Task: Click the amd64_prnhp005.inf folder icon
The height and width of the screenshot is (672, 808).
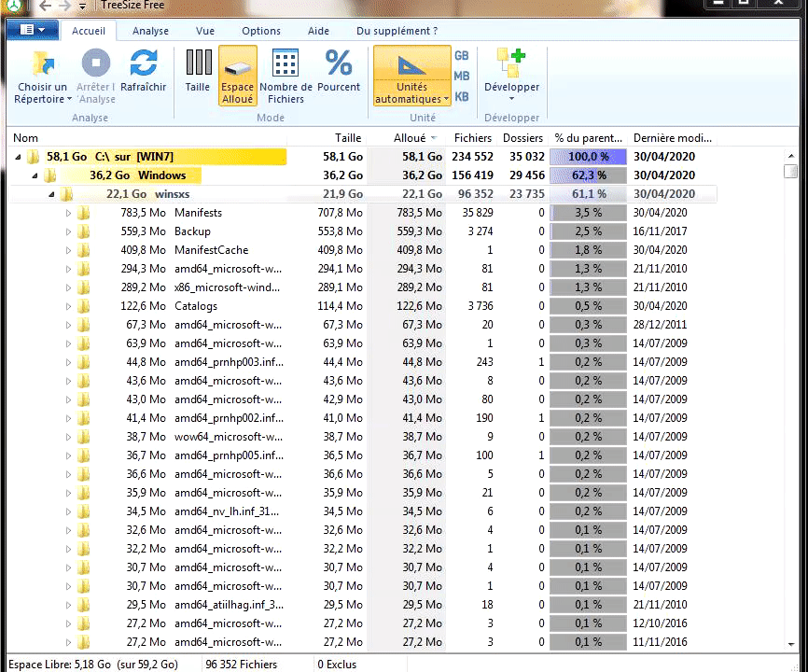Action: pos(83,455)
